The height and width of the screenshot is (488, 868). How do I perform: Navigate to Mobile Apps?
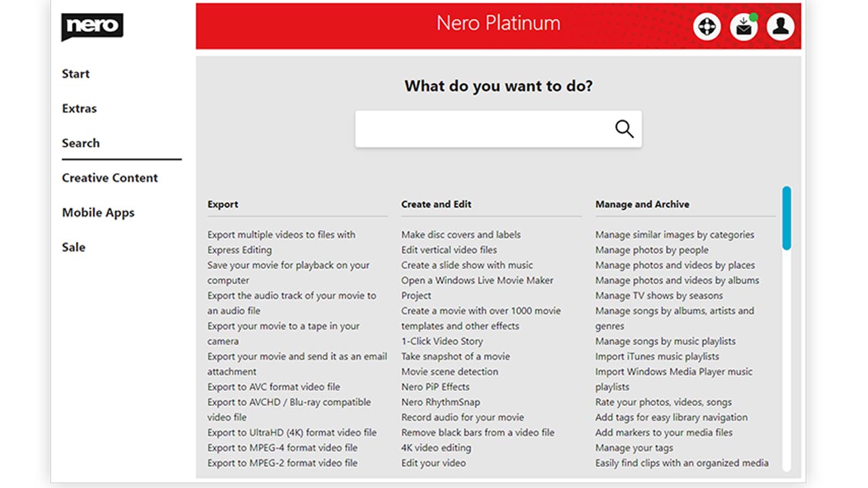tap(98, 212)
